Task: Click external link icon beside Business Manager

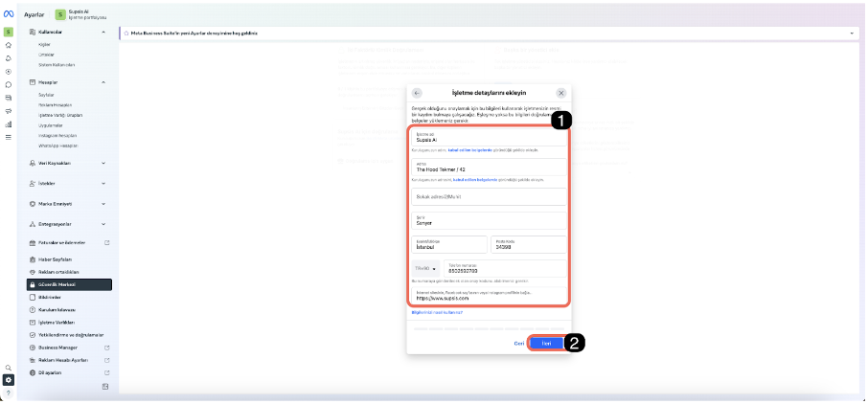Action: 107,348
